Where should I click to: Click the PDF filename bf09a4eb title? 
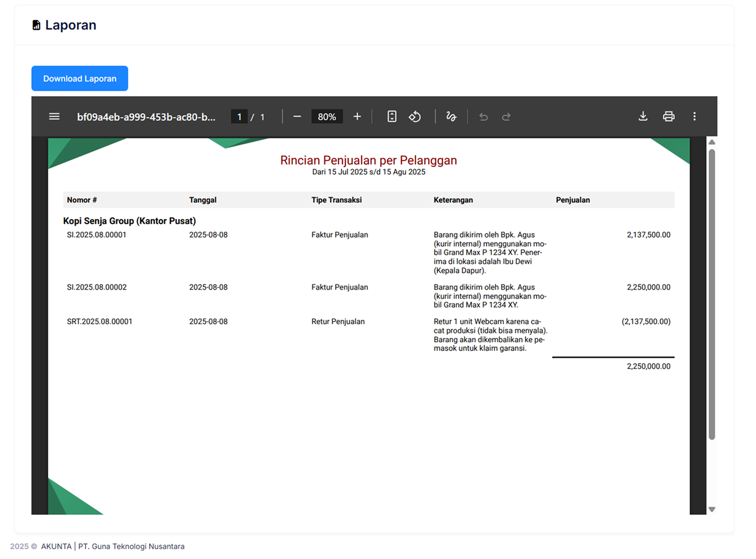[x=146, y=117]
